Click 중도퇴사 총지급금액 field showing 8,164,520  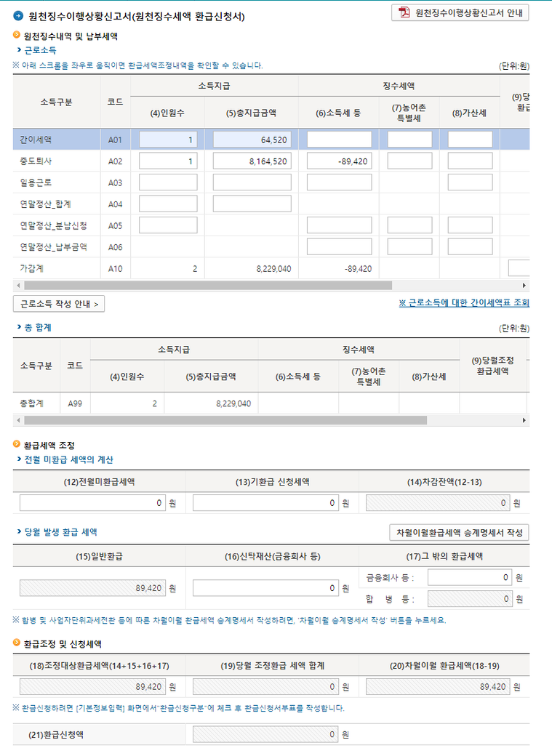(252, 161)
